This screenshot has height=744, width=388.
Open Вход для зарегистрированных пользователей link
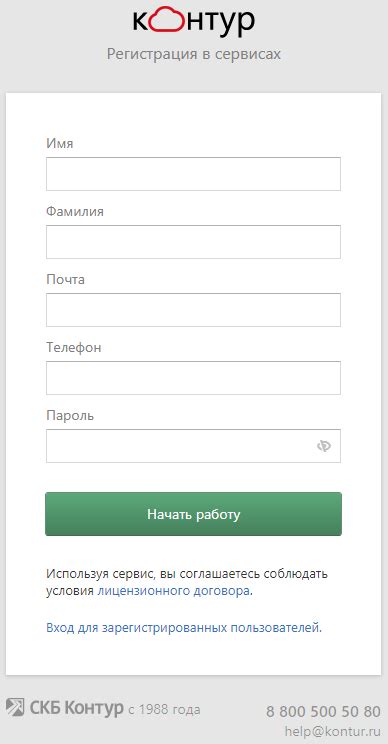pyautogui.click(x=183, y=628)
